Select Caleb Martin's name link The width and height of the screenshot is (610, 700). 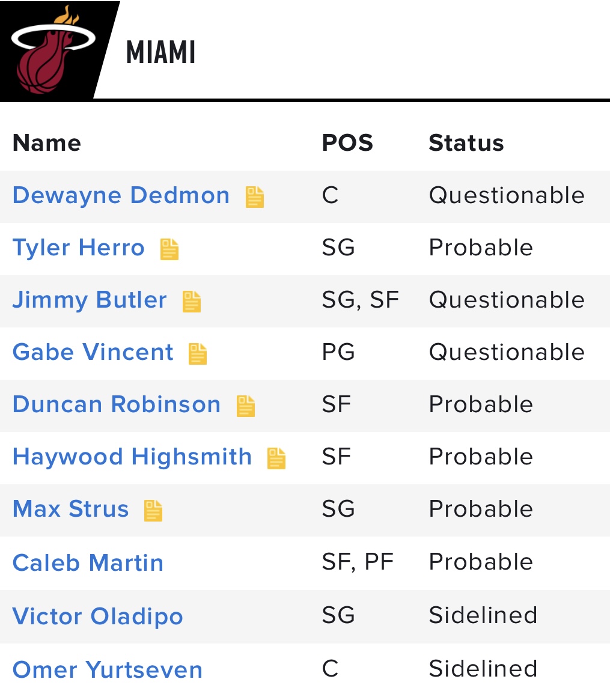click(88, 562)
